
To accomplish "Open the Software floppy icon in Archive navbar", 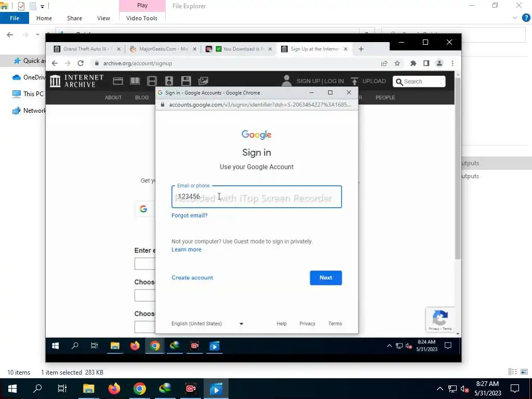I will click(186, 81).
